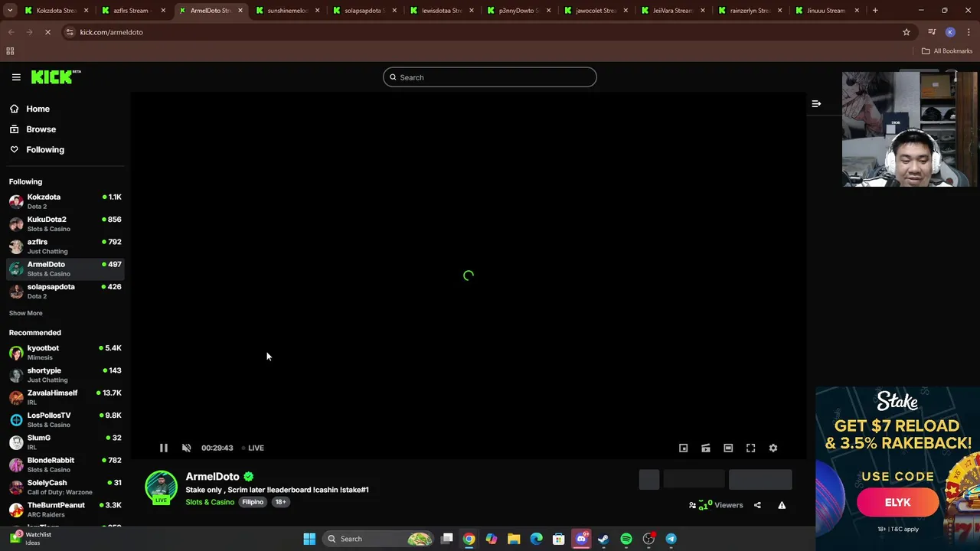Viewport: 980px width, 551px height.
Task: Select ArmelDoto in the Following list
Action: [65, 269]
